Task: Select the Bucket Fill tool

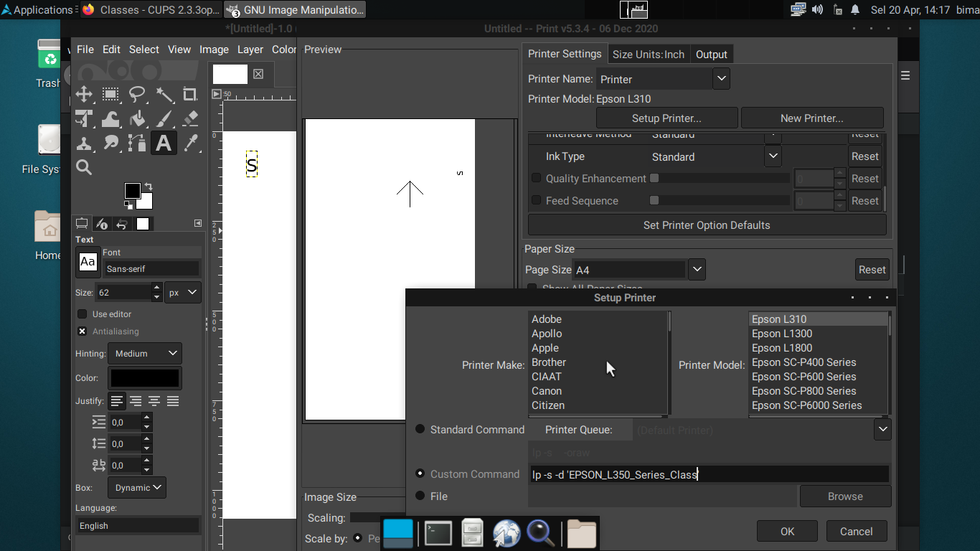Action: click(137, 119)
